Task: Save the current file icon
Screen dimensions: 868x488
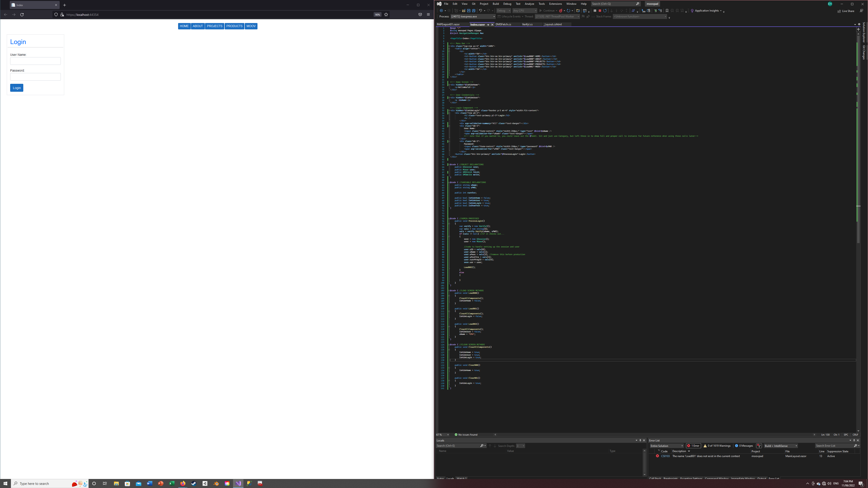Action: (x=469, y=11)
